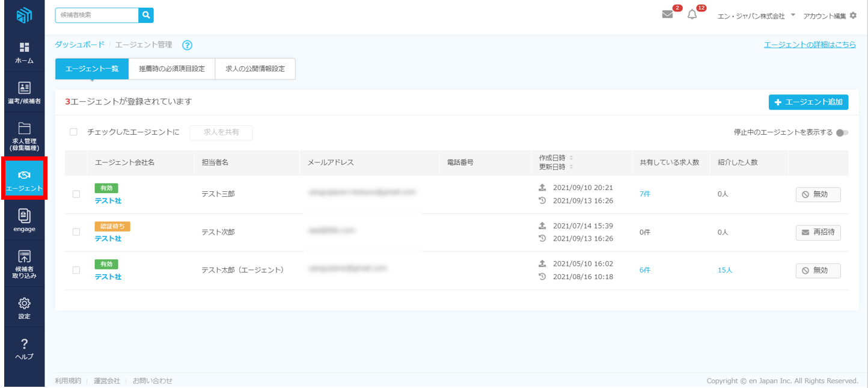868x388 pixels.
Task: Click the エージェント追加 button
Action: (808, 102)
